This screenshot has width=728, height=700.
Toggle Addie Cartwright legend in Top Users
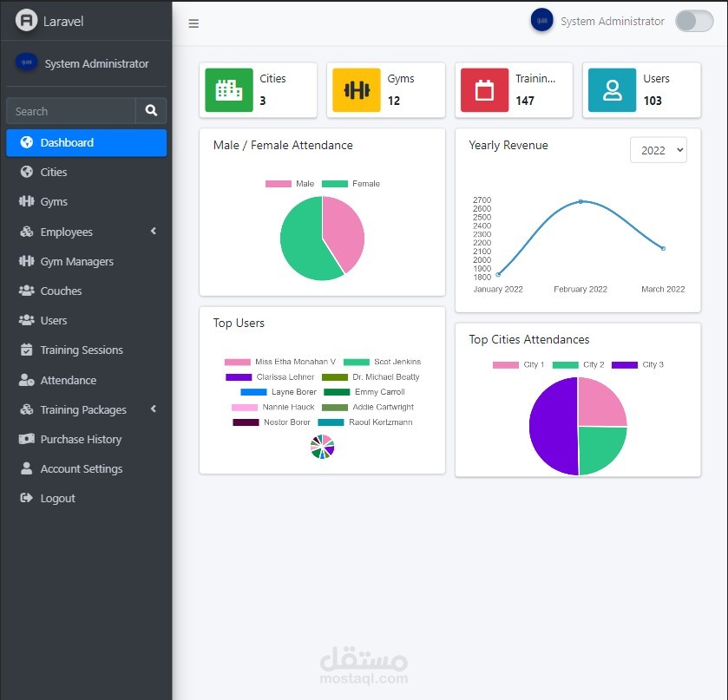[368, 407]
